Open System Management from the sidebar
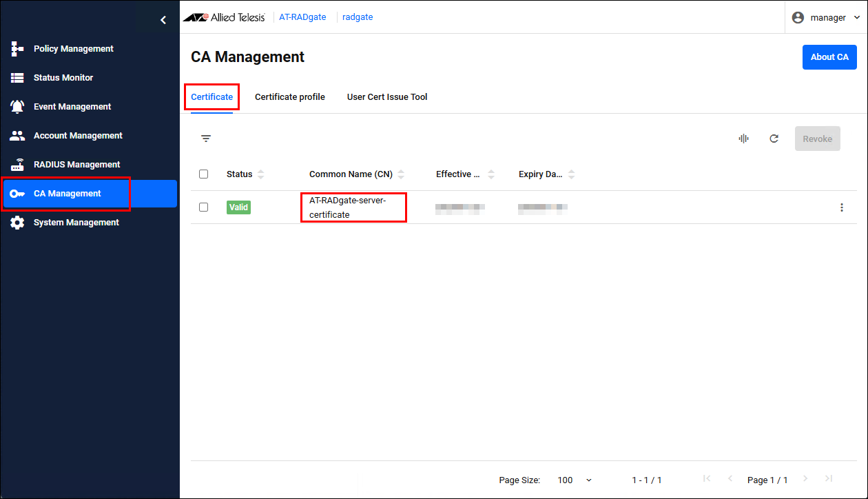868x499 pixels. (x=90, y=223)
